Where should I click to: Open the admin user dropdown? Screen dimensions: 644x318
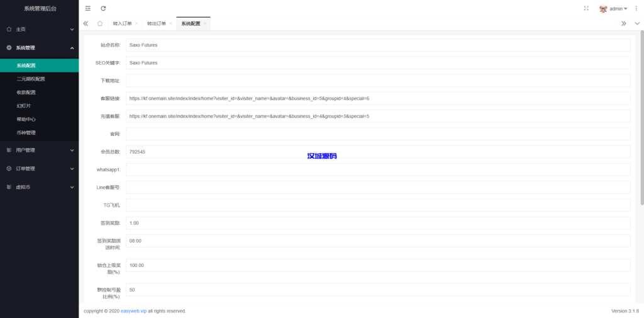613,9
